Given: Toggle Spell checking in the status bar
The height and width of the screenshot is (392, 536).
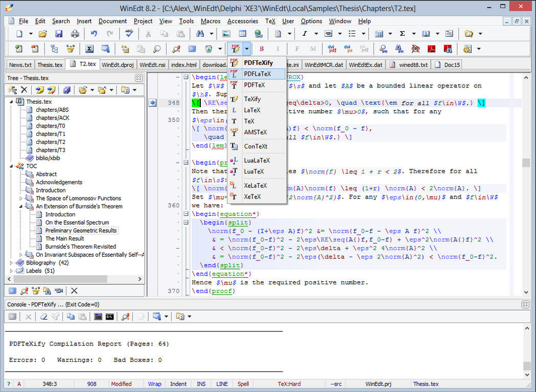Looking at the screenshot, I should (x=243, y=384).
